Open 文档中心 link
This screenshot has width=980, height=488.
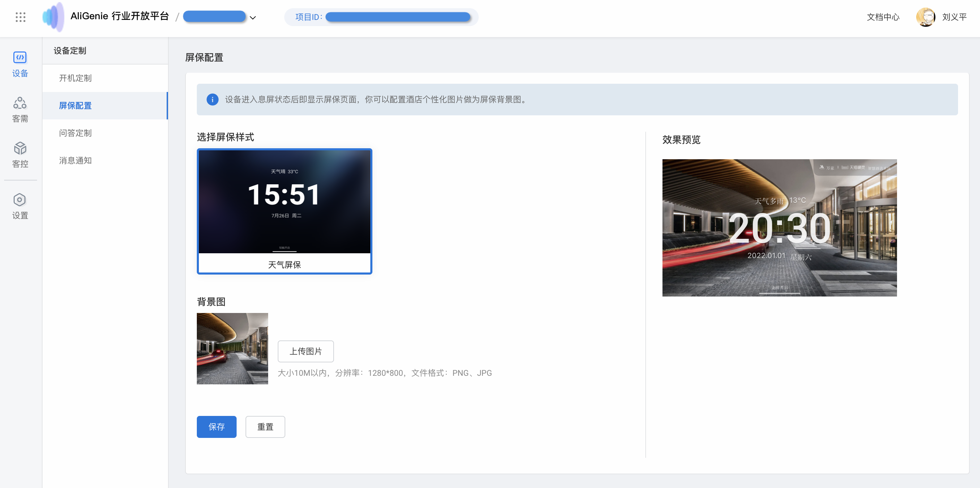[x=883, y=17]
